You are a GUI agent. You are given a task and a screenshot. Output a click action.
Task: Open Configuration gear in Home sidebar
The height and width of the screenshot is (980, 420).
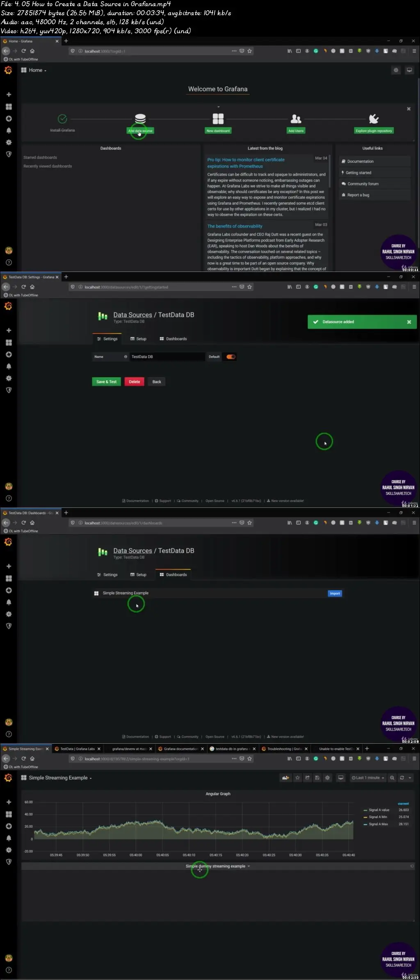coord(9,142)
